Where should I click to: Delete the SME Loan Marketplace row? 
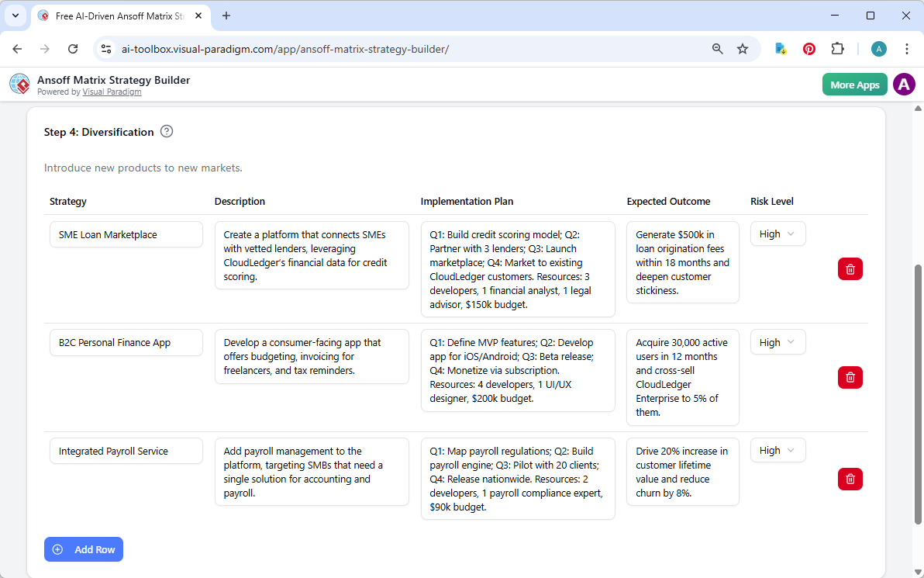(850, 268)
